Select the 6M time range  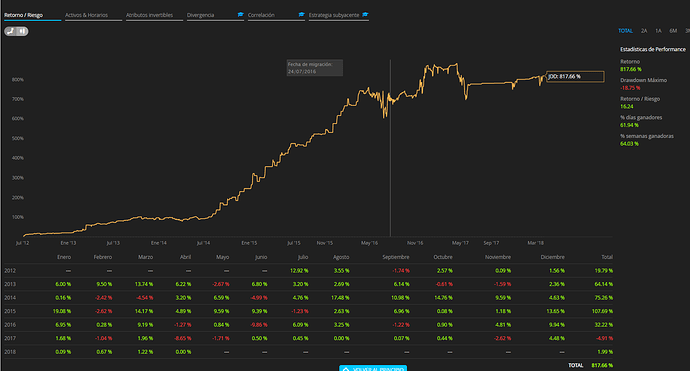[673, 31]
